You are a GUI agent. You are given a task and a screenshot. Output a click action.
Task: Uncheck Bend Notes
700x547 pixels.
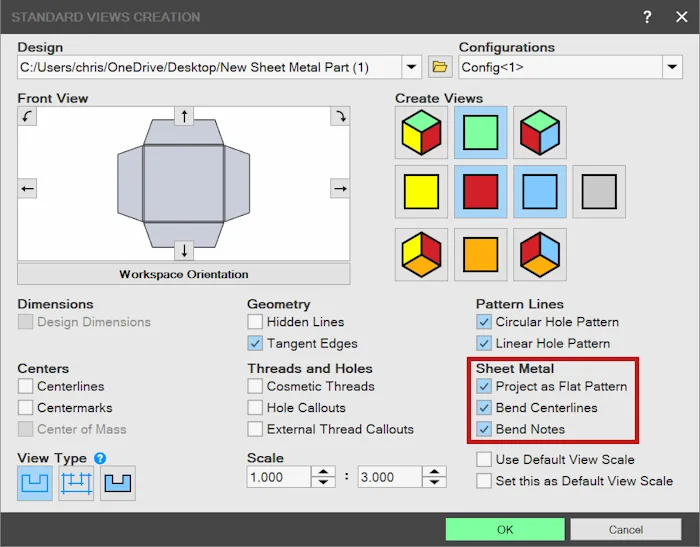(484, 429)
